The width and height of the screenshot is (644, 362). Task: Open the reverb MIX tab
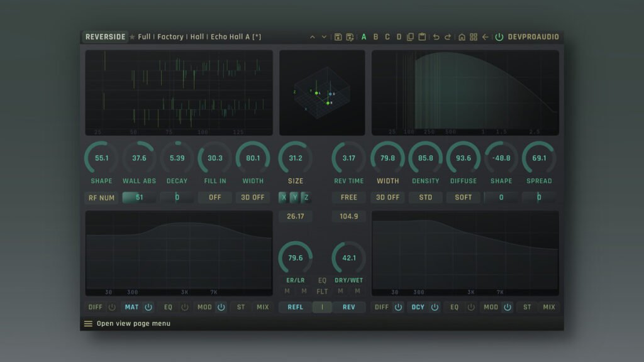coord(548,307)
